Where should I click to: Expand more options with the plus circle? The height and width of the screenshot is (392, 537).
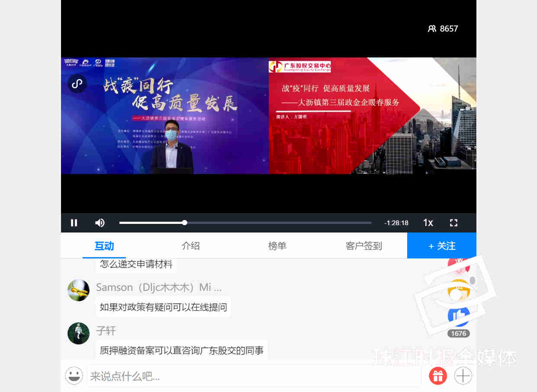(x=463, y=376)
